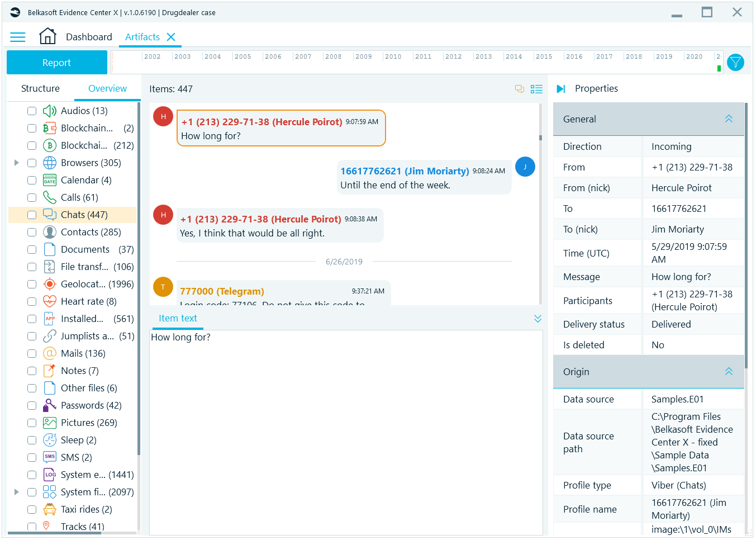756x540 pixels.
Task: Click the Taxi rides car icon
Action: pos(50,509)
